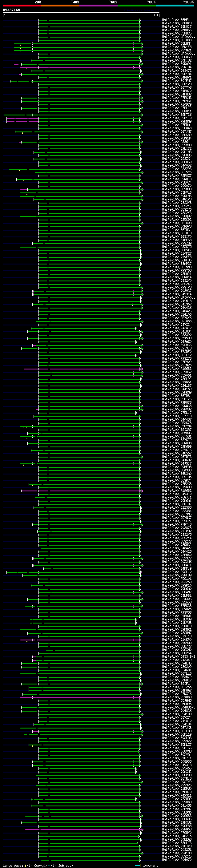The width and height of the screenshot is (197, 868).
Task: Click label UniRef100_P28644
Action: tap(177, 142)
